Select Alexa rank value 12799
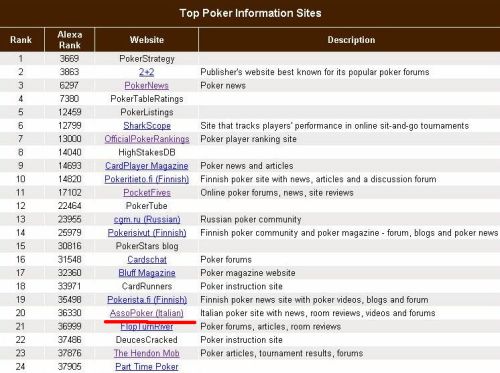This screenshot has height=373, width=500. [x=70, y=126]
